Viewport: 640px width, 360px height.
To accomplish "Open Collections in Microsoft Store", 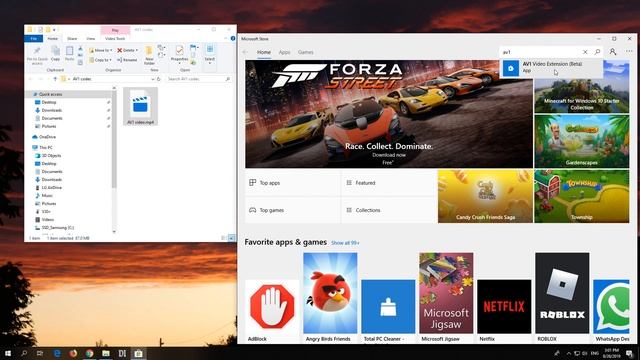I will pyautogui.click(x=389, y=210).
